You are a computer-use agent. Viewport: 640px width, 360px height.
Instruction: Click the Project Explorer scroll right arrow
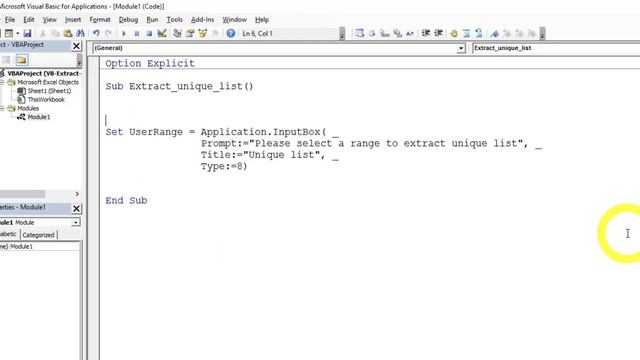(x=77, y=194)
